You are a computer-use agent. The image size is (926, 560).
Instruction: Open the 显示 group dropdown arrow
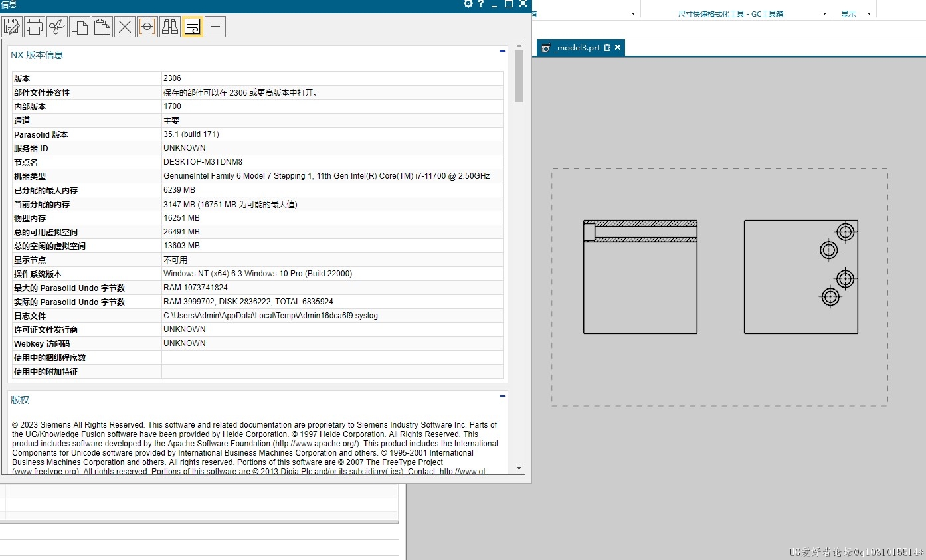click(x=869, y=14)
